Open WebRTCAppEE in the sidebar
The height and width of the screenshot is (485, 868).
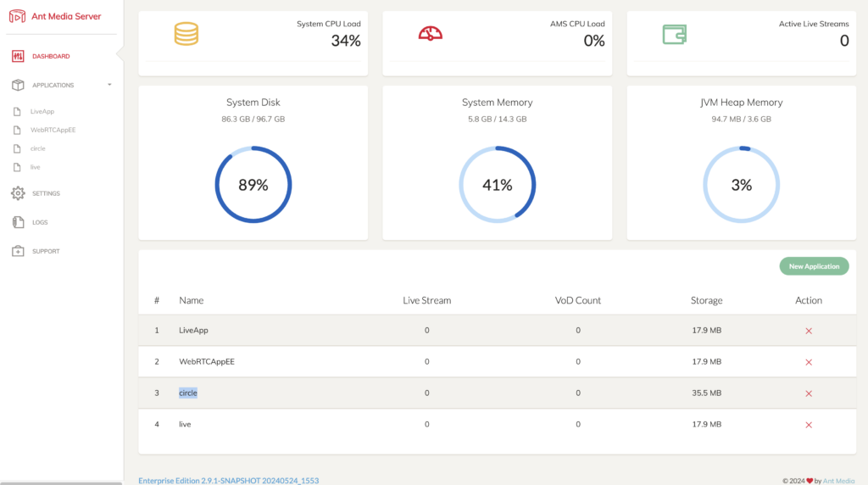[53, 130]
